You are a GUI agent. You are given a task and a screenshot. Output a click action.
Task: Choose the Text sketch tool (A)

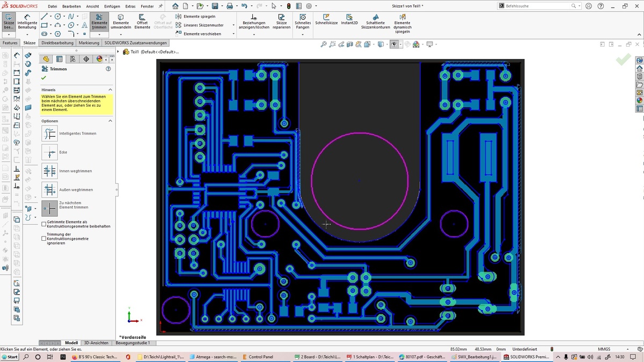(x=84, y=25)
